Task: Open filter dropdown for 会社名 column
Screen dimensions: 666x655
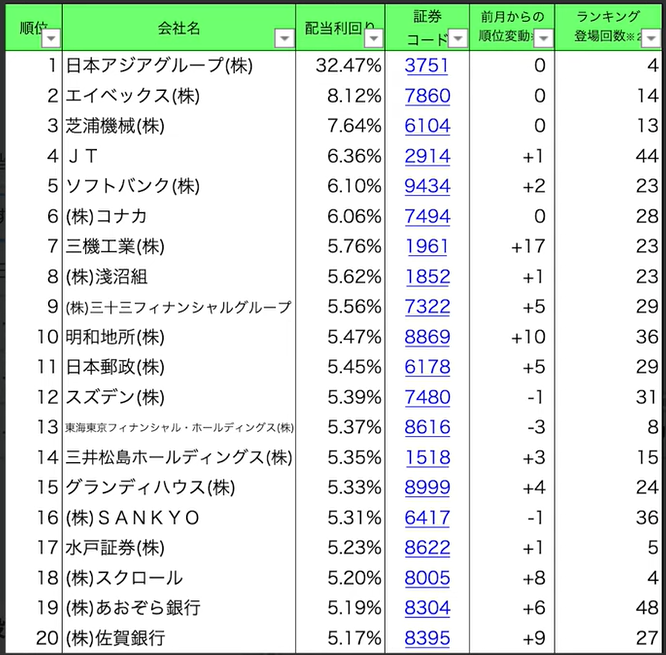Action: coord(284,38)
